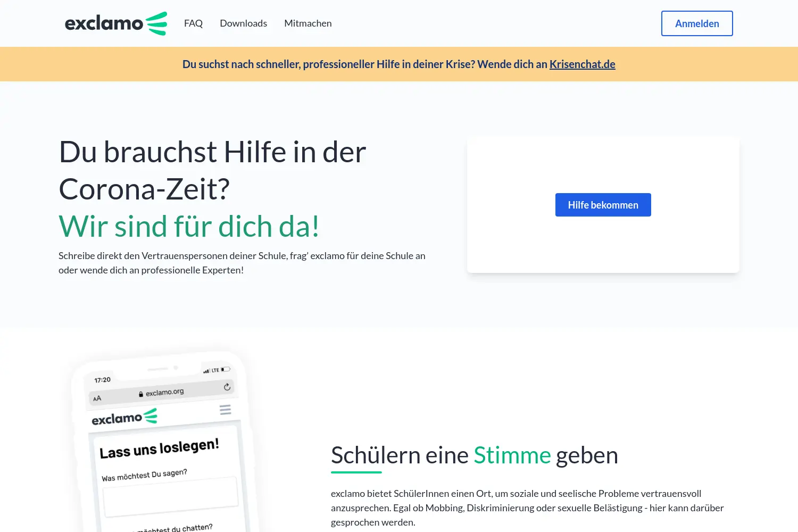
Task: Click the padlock icon beside exclamo.org
Action: tap(141, 394)
